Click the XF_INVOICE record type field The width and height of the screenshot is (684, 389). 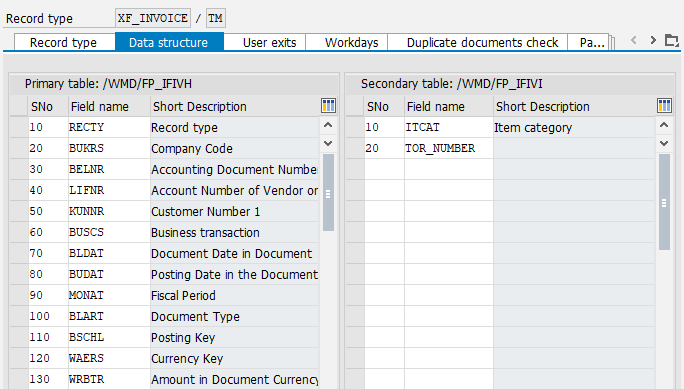153,18
